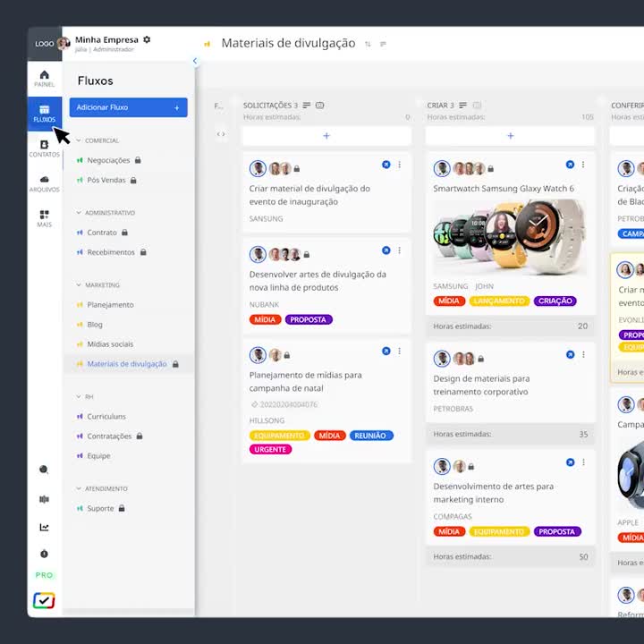Open menu of Smartwatch Samsung card
This screenshot has width=644, height=644.
tap(583, 165)
